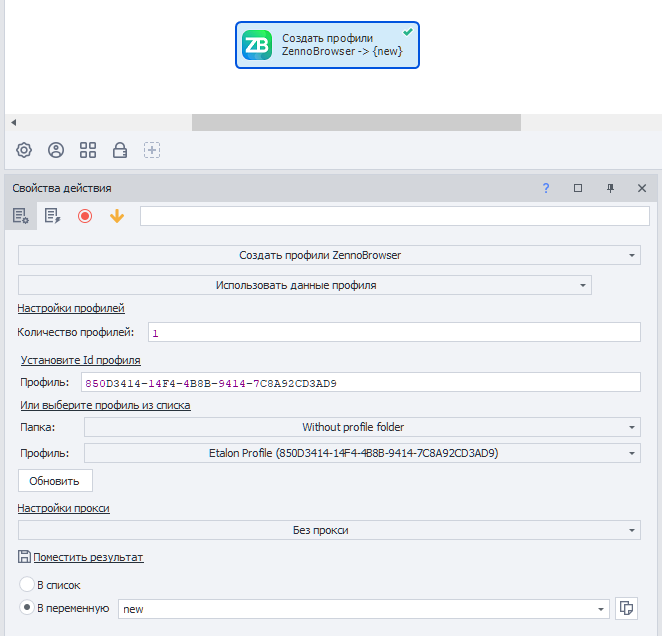Click the red record breakpoint icon
662x636 pixels.
(x=85, y=216)
